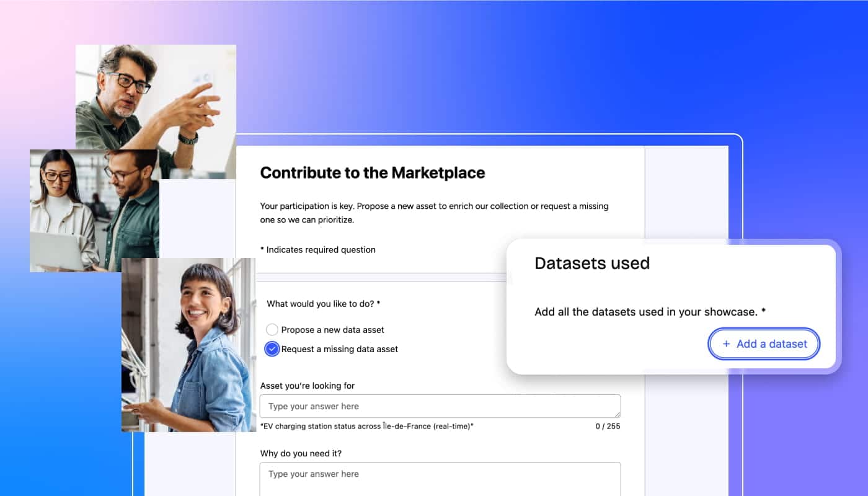Click the "Contribute to the Marketplace" heading

(x=372, y=173)
